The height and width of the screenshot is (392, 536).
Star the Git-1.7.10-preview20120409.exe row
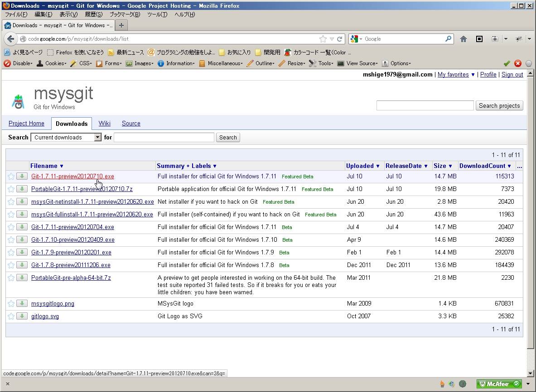pyautogui.click(x=11, y=239)
